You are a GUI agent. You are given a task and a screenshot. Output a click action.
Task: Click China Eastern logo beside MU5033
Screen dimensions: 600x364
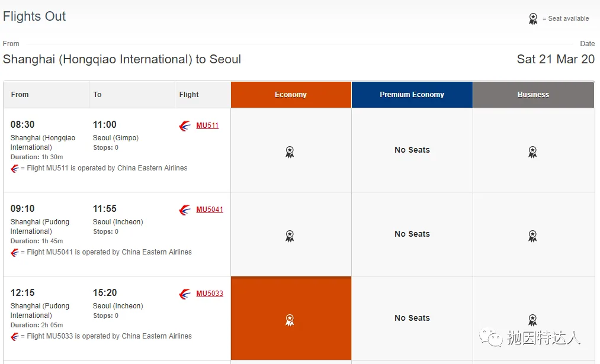[x=185, y=294]
